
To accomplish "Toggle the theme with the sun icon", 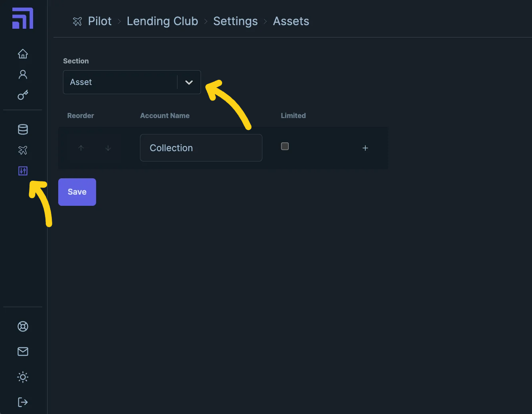I will coord(23,377).
